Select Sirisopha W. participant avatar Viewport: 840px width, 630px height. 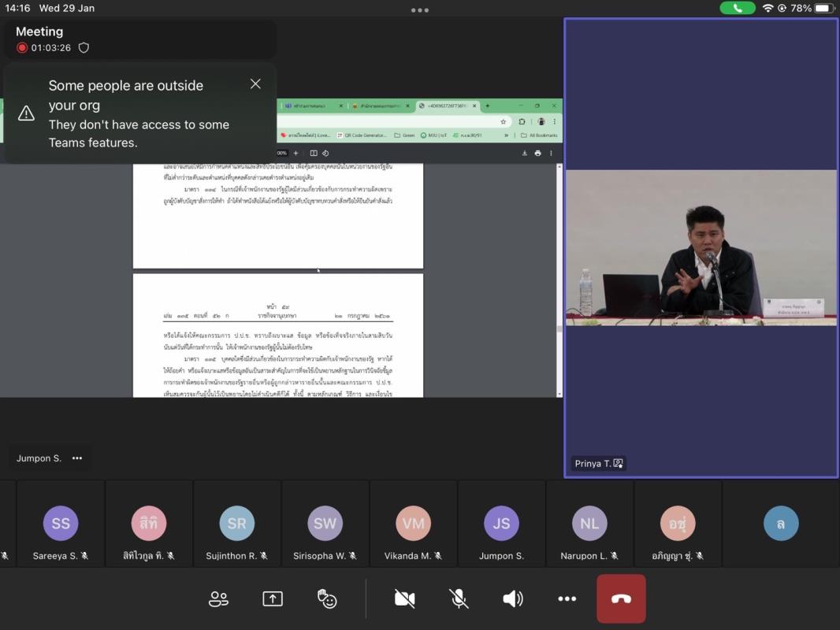click(x=325, y=523)
